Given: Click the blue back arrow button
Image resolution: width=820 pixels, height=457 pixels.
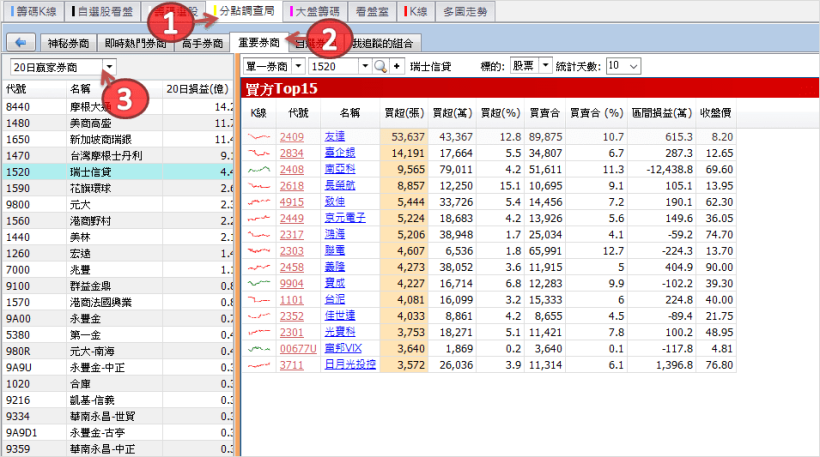Looking at the screenshot, I should click(21, 42).
